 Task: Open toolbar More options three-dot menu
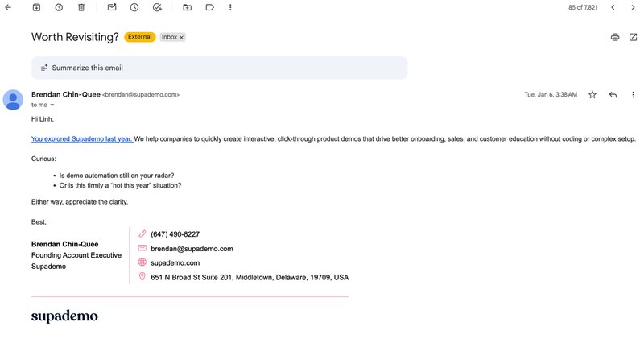tap(231, 7)
